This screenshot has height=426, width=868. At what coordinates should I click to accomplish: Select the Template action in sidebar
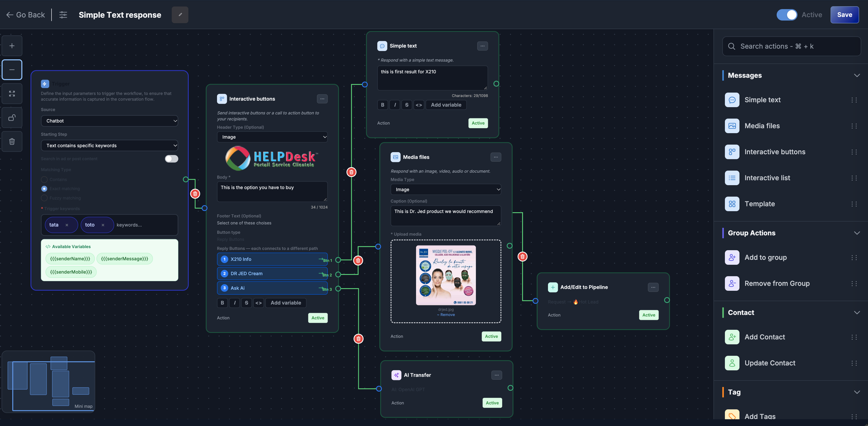791,204
